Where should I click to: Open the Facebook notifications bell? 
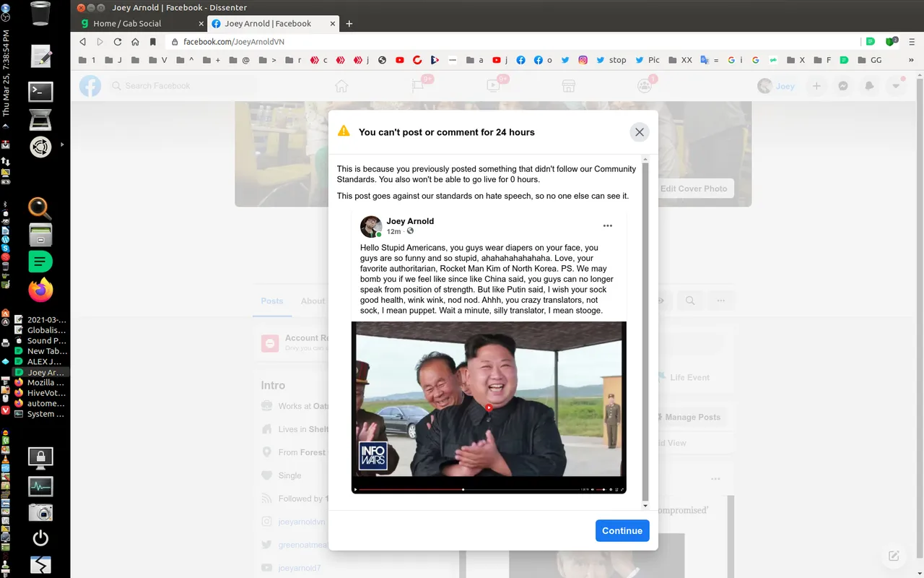(x=869, y=86)
